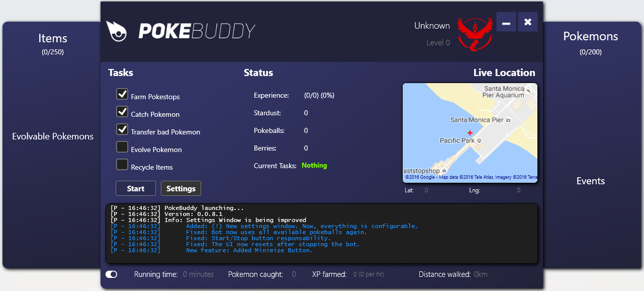644x291 pixels.
Task: Enable the Recycle Items checkbox
Action: [122, 165]
